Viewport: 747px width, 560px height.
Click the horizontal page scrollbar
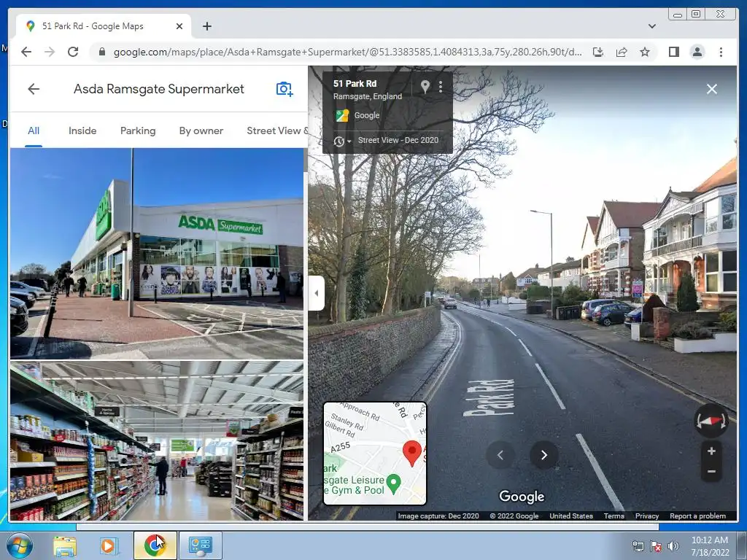coord(368,526)
